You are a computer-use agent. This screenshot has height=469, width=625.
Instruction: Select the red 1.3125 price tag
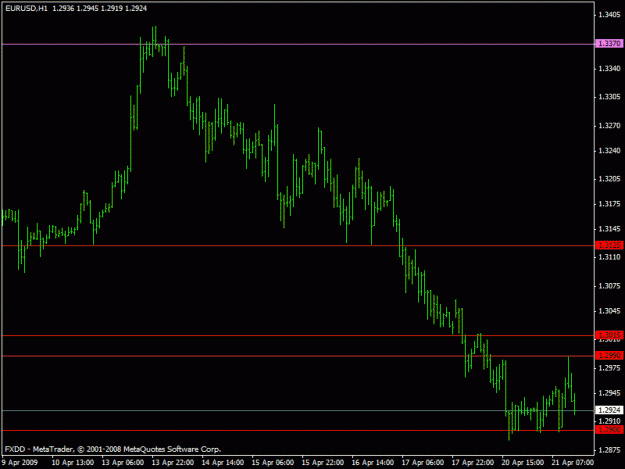pyautogui.click(x=609, y=245)
